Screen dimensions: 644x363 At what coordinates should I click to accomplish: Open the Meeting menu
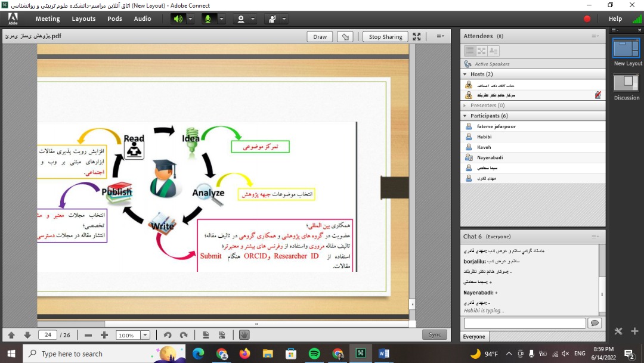[48, 19]
